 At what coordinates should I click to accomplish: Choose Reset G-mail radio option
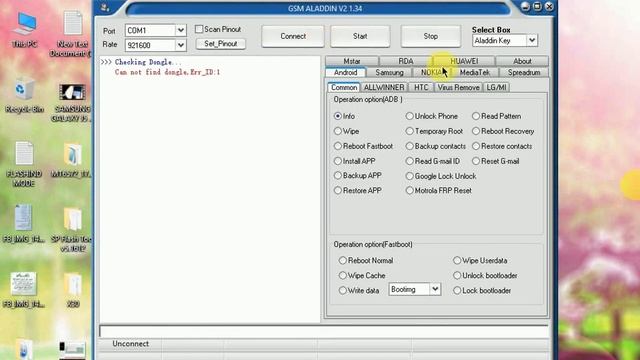(x=476, y=161)
